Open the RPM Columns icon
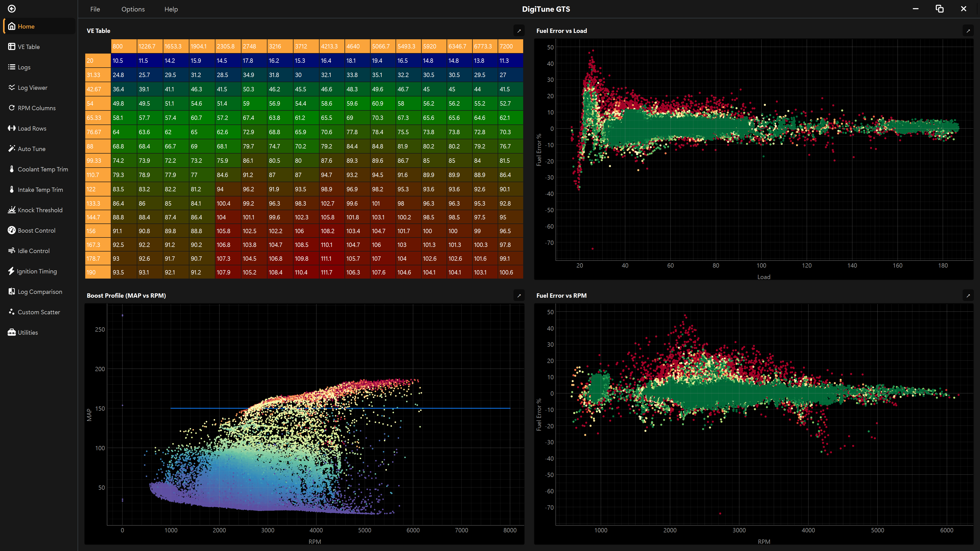 12,108
